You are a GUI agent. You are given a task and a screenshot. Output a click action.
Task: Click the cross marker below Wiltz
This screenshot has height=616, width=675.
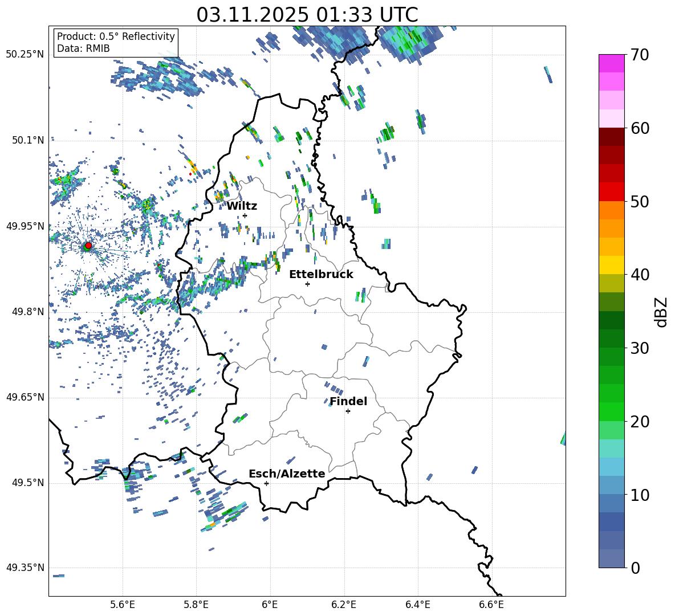(245, 215)
